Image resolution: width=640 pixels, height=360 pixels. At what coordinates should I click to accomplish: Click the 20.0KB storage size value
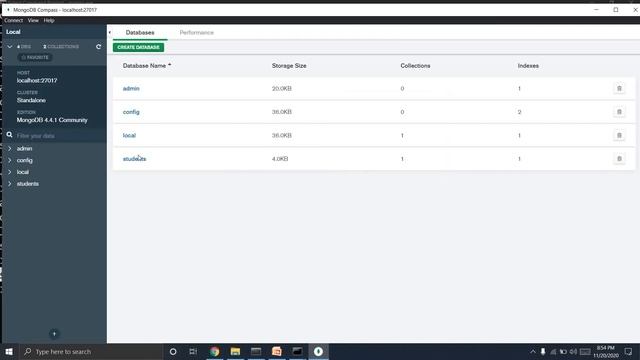(282, 88)
